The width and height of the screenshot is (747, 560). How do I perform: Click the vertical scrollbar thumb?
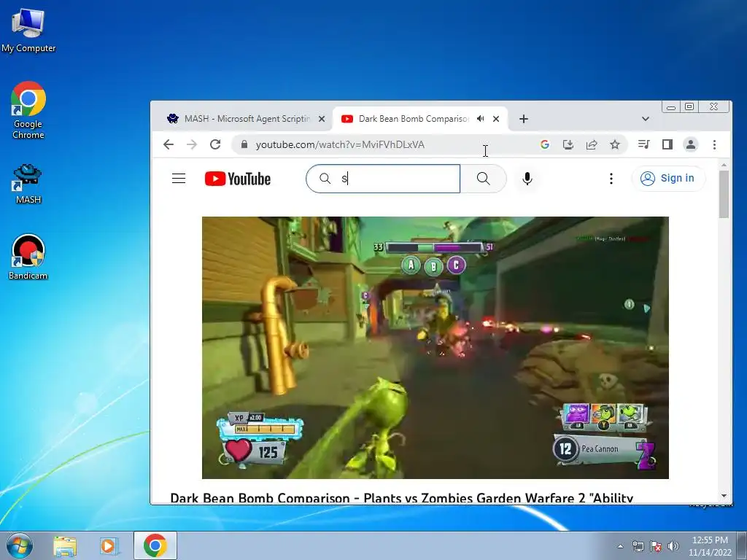(x=724, y=194)
